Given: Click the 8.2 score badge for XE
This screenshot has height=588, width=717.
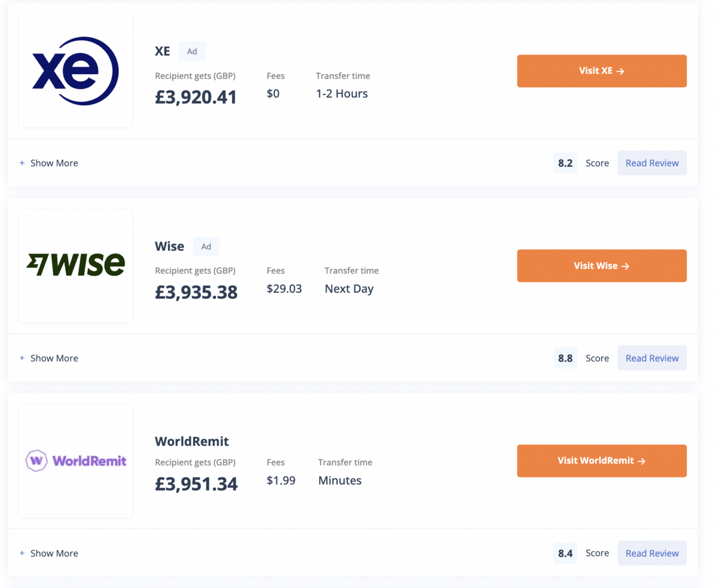Looking at the screenshot, I should 565,163.
